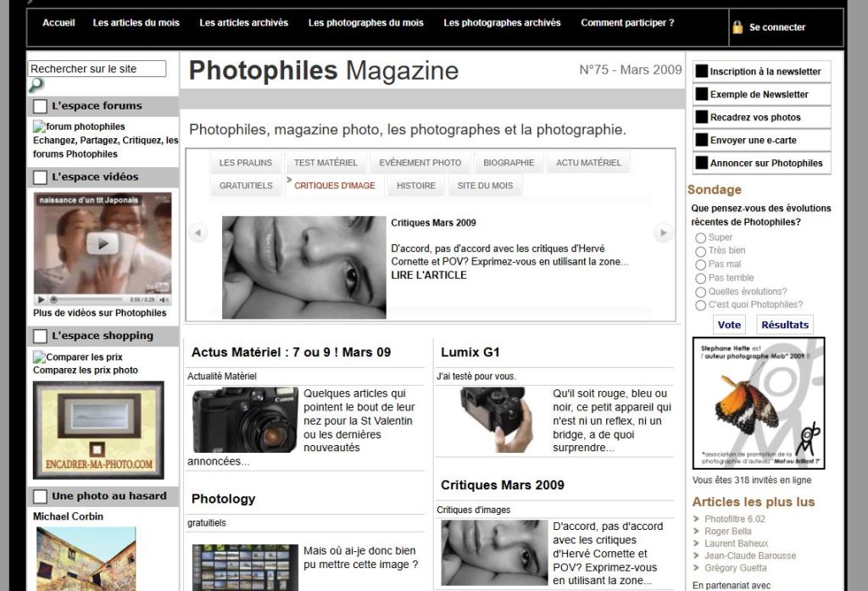This screenshot has width=868, height=591.
Task: Open the Lumix G1 camera thumbnail
Action: [496, 420]
